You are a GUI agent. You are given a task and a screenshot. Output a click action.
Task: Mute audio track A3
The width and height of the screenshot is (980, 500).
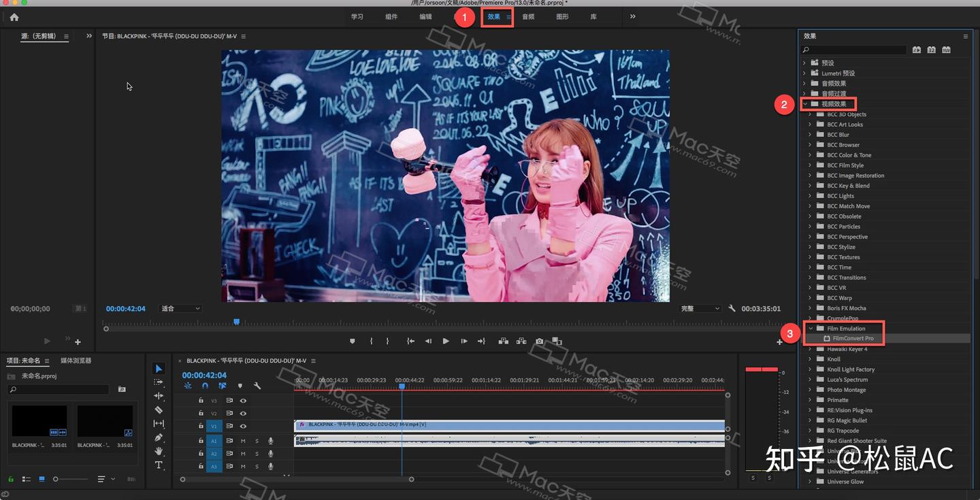tap(243, 466)
